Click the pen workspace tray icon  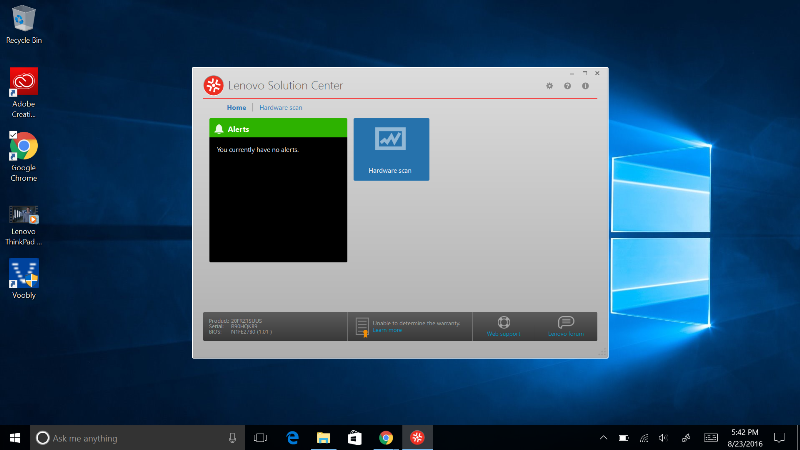(686, 438)
